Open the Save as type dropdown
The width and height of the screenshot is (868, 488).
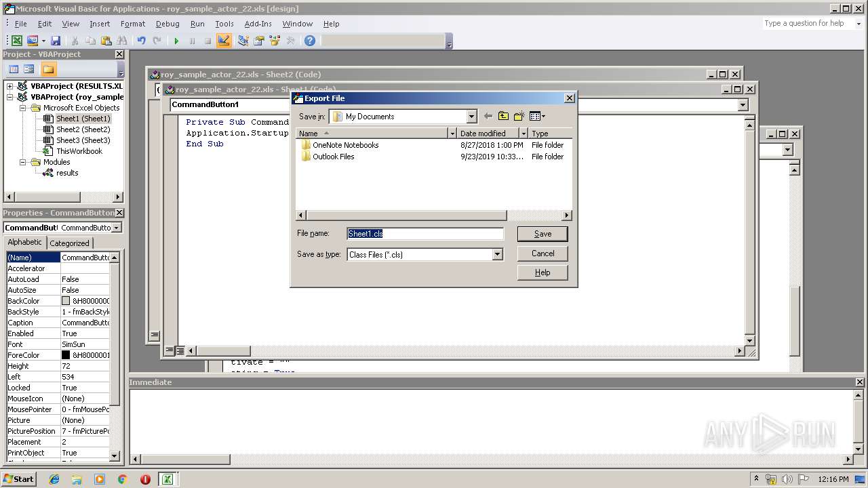click(497, 255)
